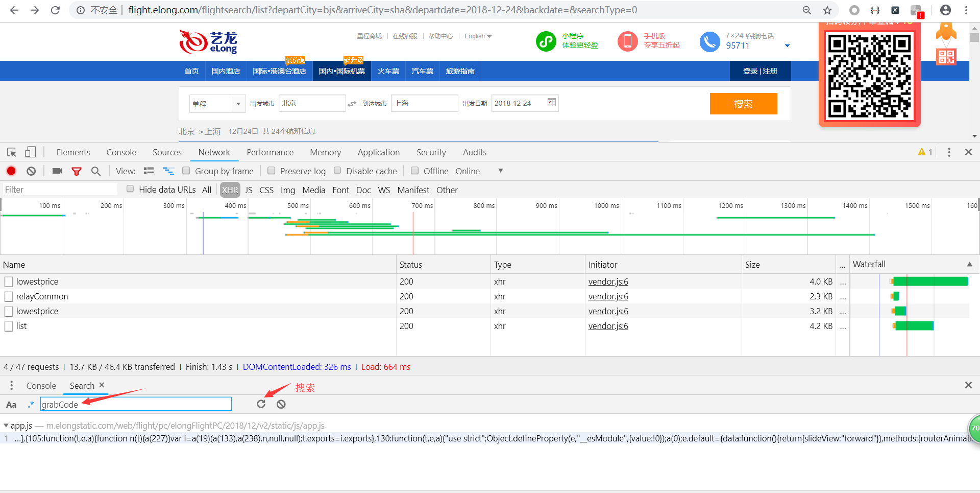Open the Online throttling dropdown
This screenshot has width=980, height=493.
click(x=501, y=171)
